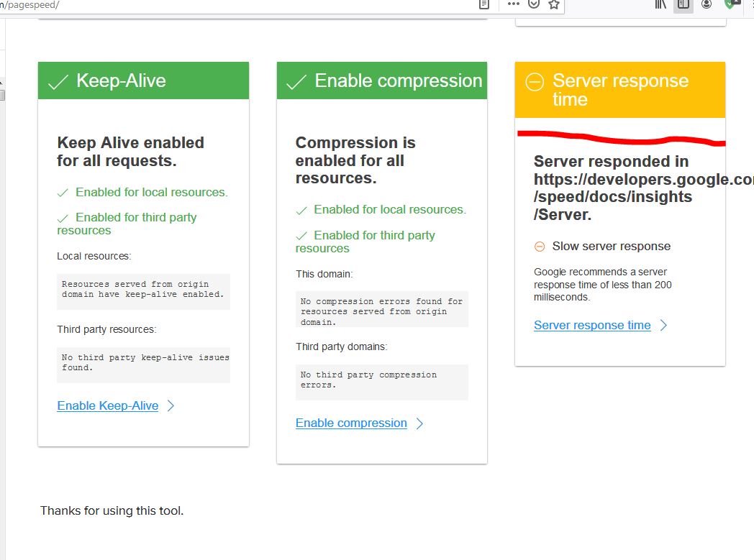Click chevron beside Enable compression link
Viewport: 754px width, 560px height.
point(419,423)
